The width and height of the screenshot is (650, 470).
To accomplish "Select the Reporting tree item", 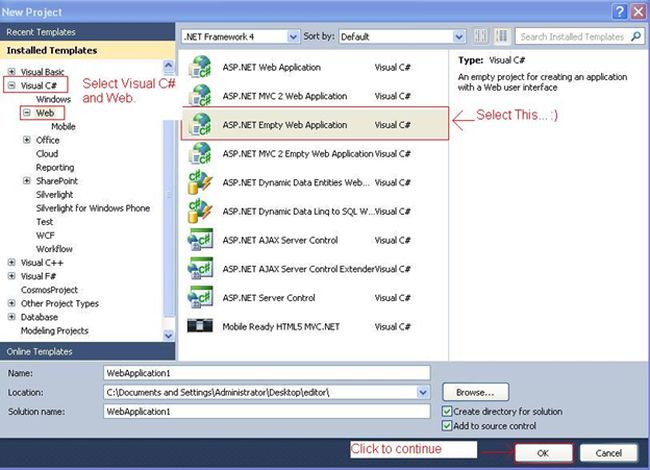I will pos(55,167).
